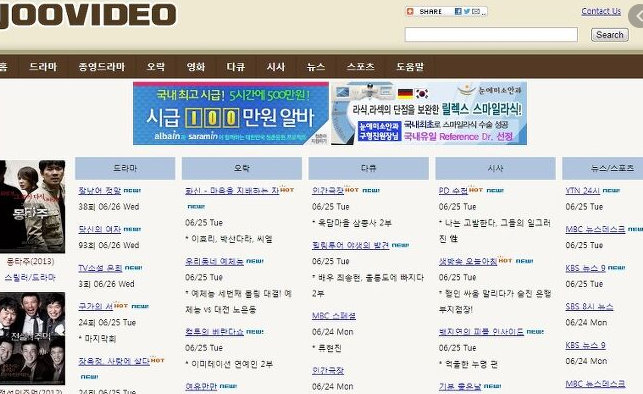This screenshot has height=394, width=643.
Task: Open the 여유만만 link
Action: coord(201,386)
